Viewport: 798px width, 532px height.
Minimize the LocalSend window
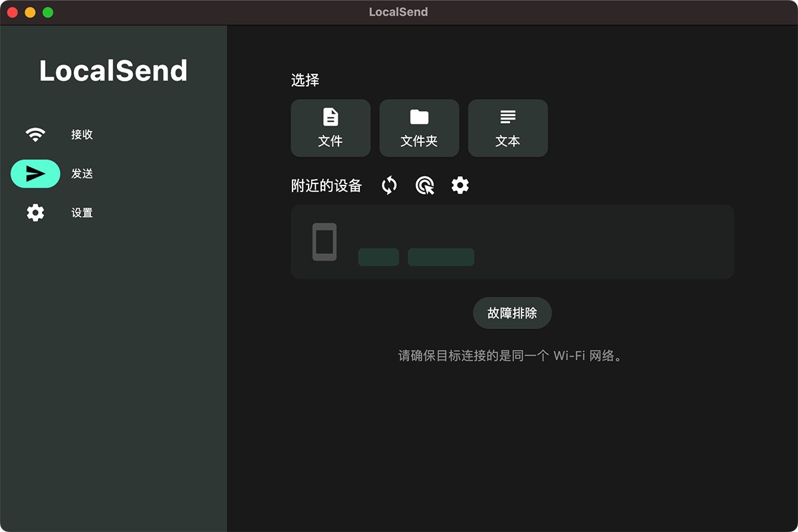coord(29,11)
